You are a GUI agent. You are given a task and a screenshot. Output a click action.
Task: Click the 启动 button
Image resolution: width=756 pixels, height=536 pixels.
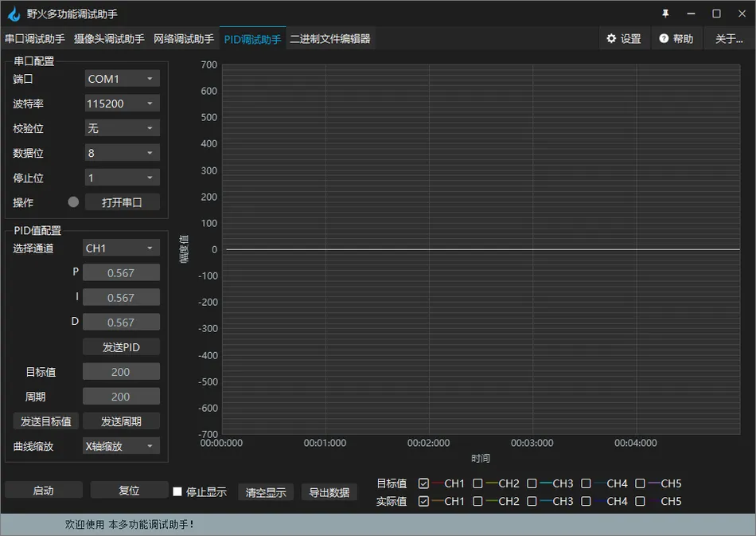pos(44,490)
